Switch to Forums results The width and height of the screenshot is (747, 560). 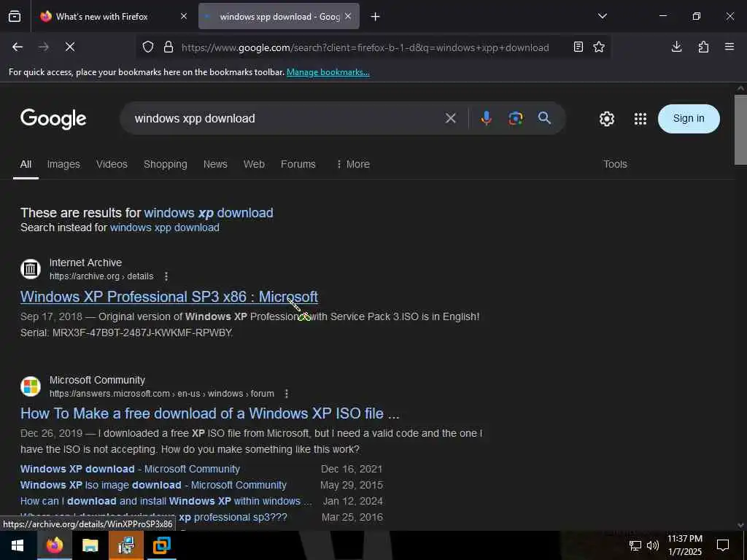click(x=298, y=164)
